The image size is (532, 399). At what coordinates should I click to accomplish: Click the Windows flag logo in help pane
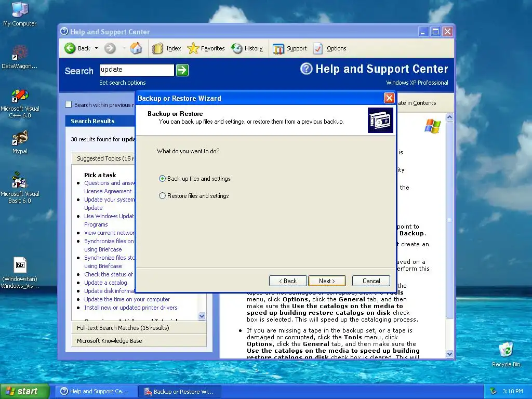click(x=432, y=126)
